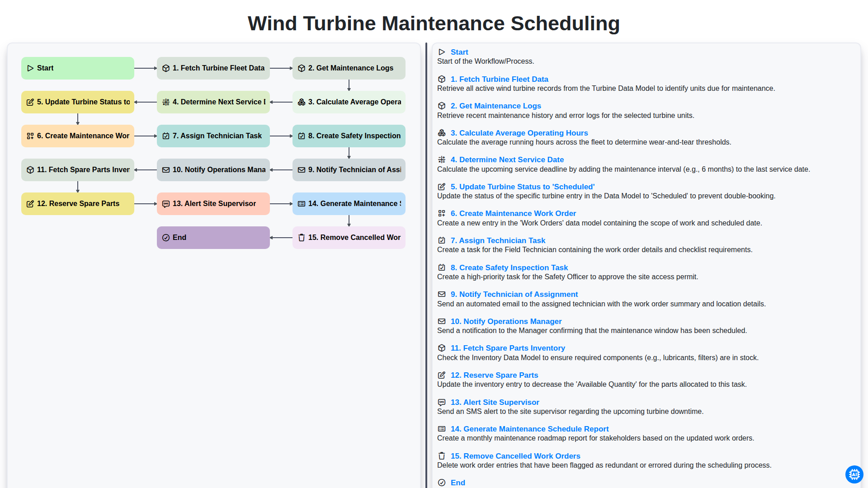The image size is (868, 488).
Task: Click the check-circle icon in the End flow node
Action: (x=166, y=238)
